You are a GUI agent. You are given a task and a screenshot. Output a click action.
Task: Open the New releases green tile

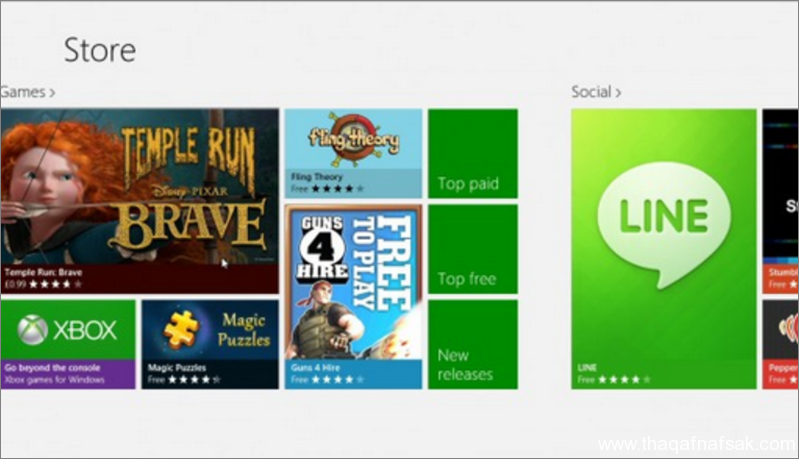473,344
